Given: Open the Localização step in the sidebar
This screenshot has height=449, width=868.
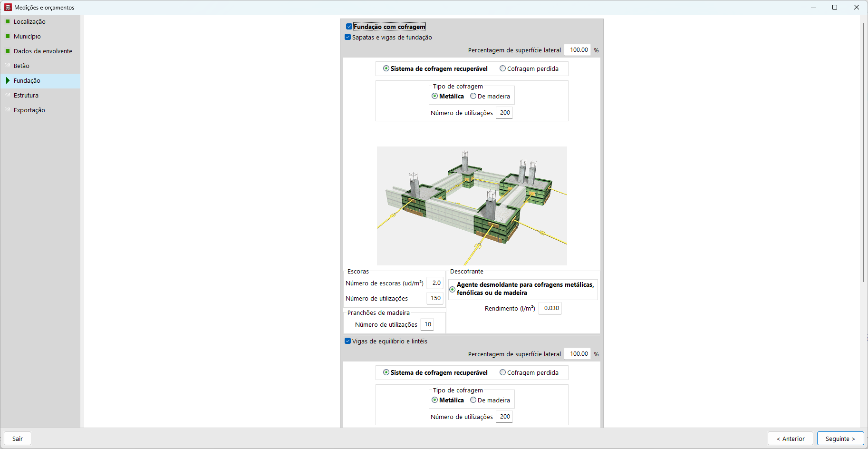Looking at the screenshot, I should point(40,22).
